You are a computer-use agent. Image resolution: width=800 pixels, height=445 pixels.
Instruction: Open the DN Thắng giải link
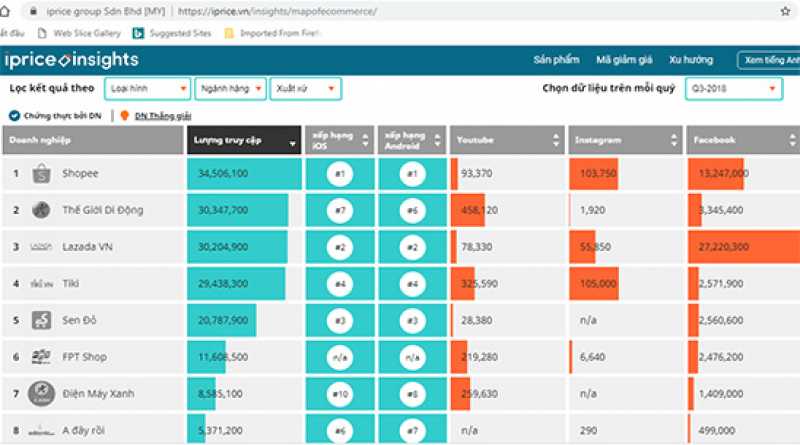(x=163, y=116)
